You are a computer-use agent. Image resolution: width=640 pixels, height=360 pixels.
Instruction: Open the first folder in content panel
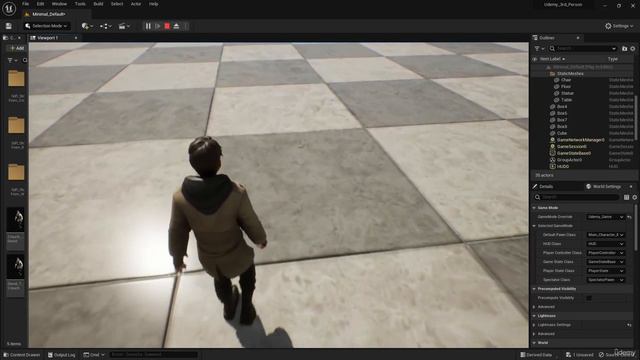tap(16, 78)
